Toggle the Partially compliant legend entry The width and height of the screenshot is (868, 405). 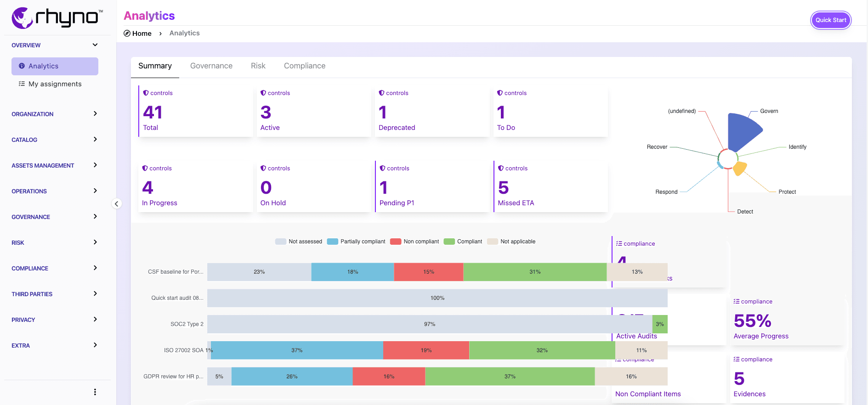[x=356, y=242]
